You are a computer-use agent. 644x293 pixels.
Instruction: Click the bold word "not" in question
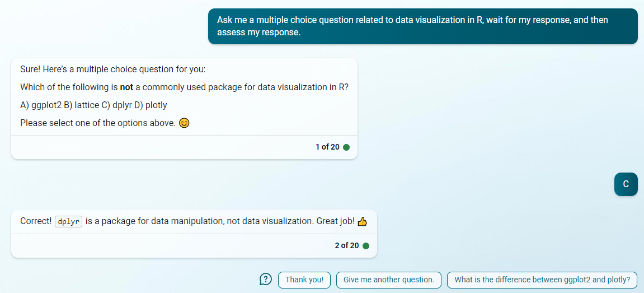[x=126, y=87]
